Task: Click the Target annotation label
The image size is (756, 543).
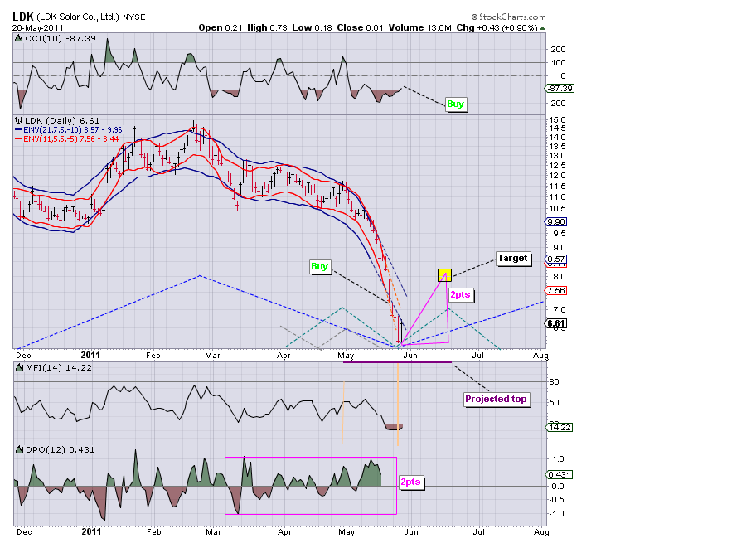Action: pyautogui.click(x=513, y=258)
